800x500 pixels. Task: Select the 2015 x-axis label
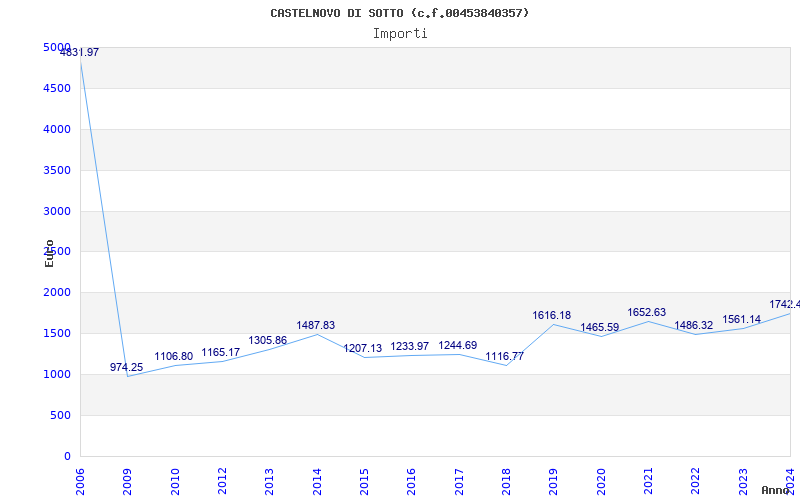tap(364, 482)
